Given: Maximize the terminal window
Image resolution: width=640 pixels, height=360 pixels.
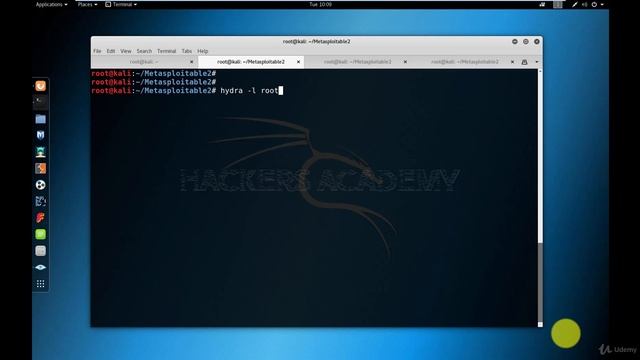Looking at the screenshot, I should [x=526, y=42].
